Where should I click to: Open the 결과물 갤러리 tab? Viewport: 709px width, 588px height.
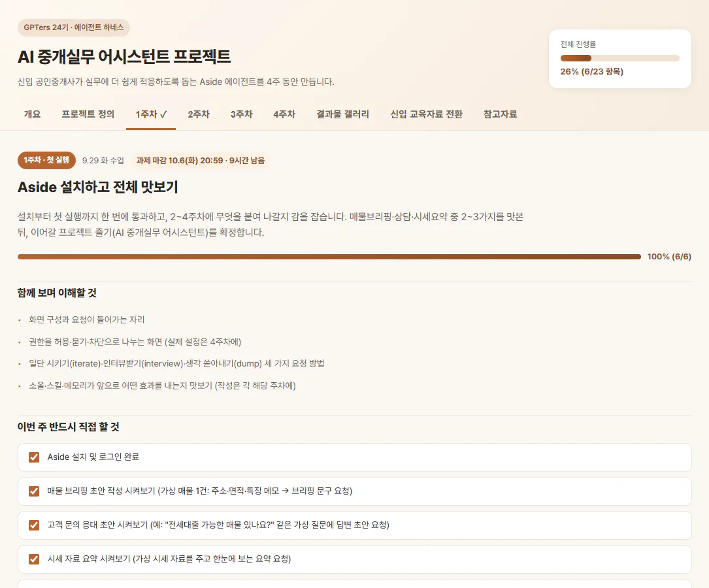click(342, 114)
